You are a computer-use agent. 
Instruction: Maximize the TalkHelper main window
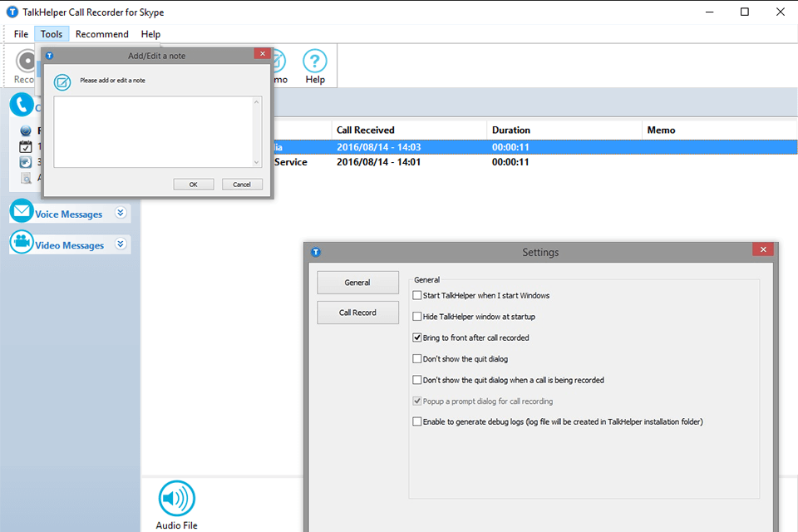745,12
